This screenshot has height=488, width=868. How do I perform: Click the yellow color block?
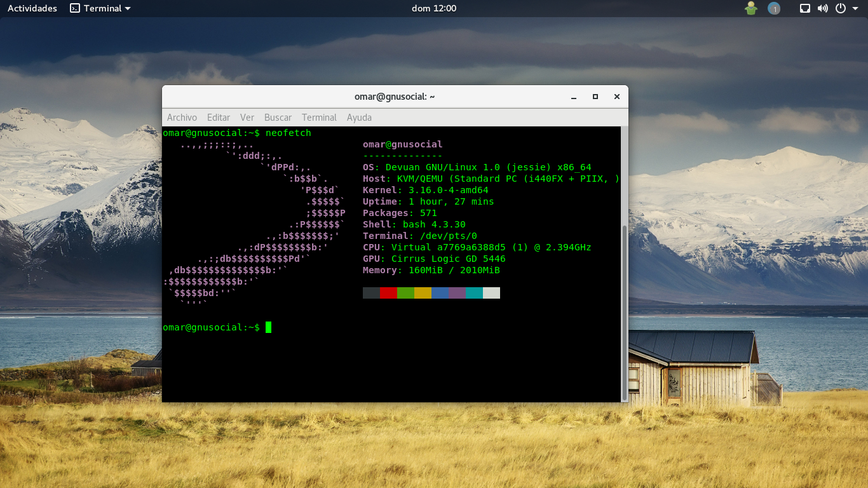[x=423, y=293]
